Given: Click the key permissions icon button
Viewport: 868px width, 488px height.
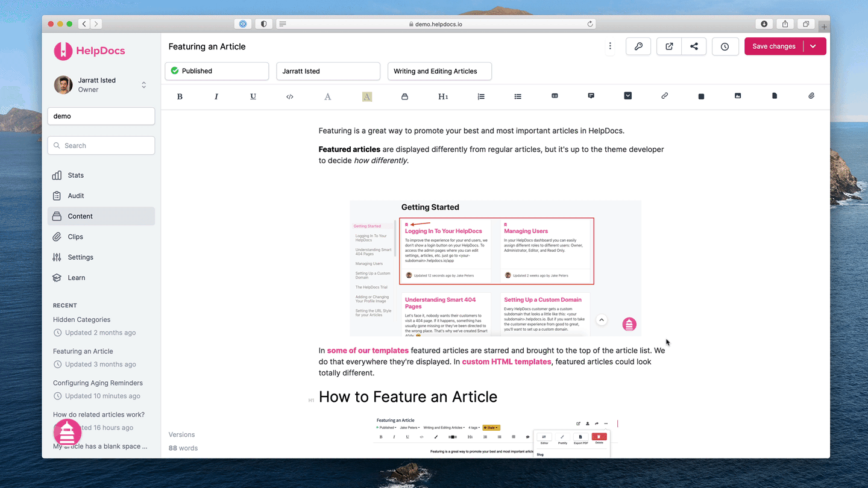Looking at the screenshot, I should point(638,46).
